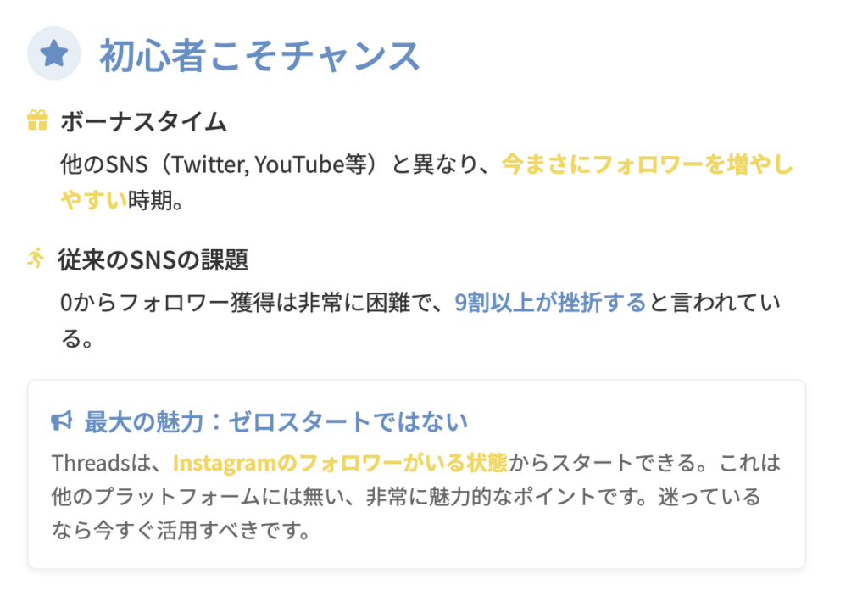Click the blue megaphone icon

(62, 421)
